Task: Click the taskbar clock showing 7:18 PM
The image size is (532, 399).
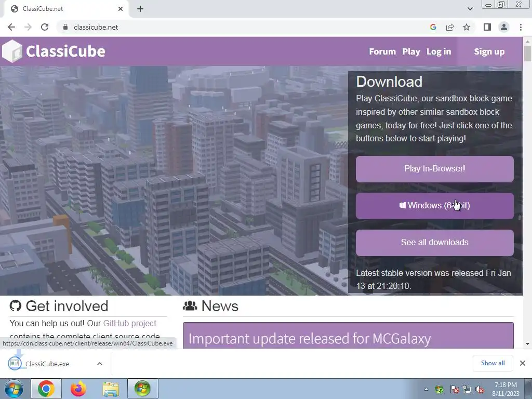Action: (506, 389)
